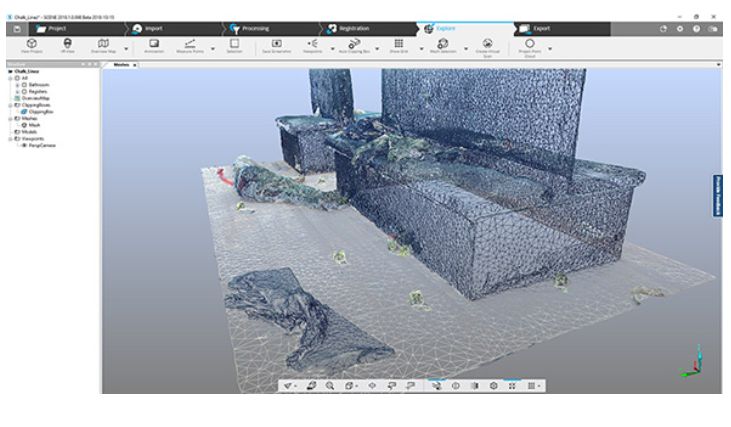
Task: Click the rightmost header bar icon
Action: coord(713,29)
